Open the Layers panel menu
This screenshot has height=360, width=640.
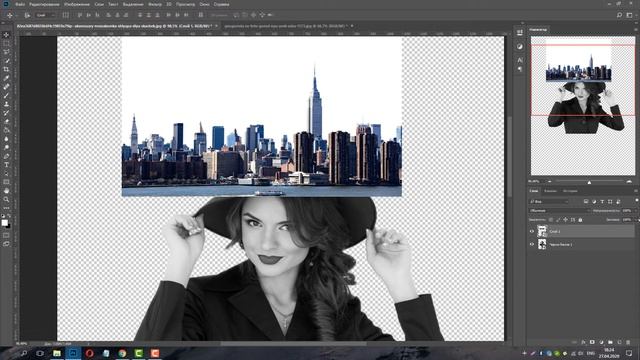(x=636, y=191)
